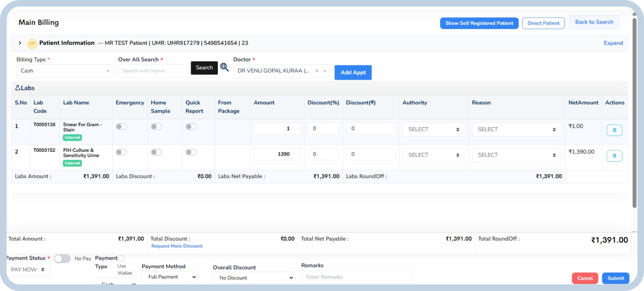Click Show Self Registered Patient button
Image resolution: width=644 pixels, height=291 pixels.
point(479,23)
